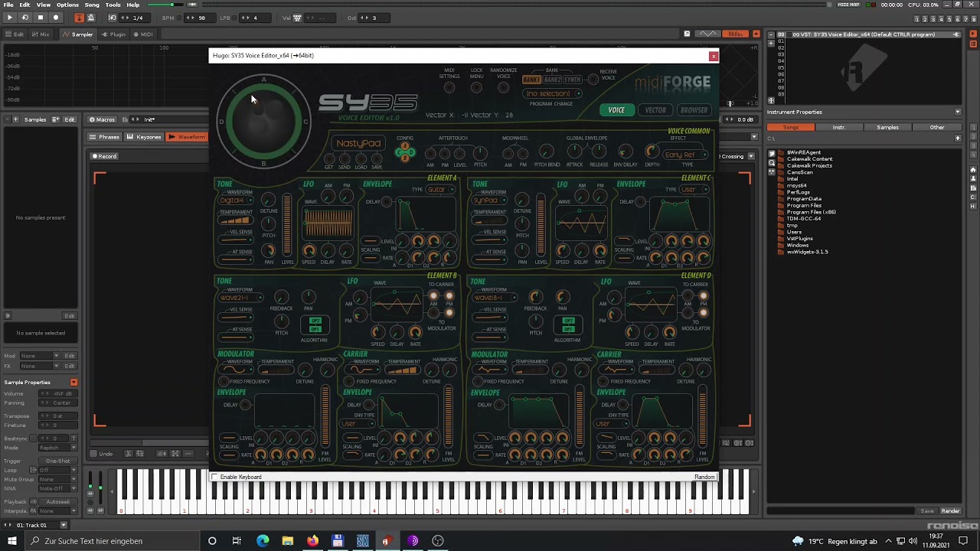Open the effect type Early Ref dropdown
Viewport: 980px width, 551px height.
pyautogui.click(x=684, y=155)
